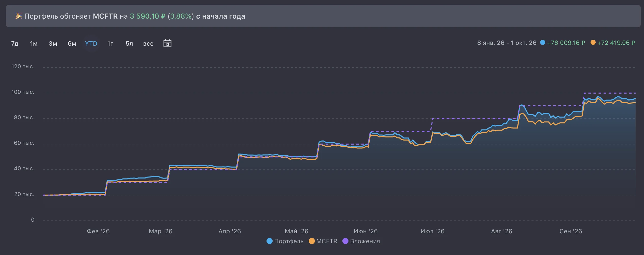Screen dimensions: 644x255
Task: Select the 1м time range tab
Action: [34, 44]
